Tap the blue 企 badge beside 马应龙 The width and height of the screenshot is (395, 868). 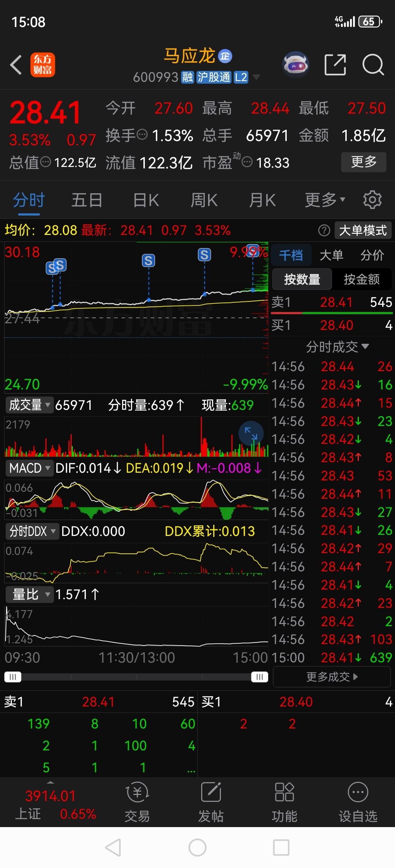[x=225, y=56]
